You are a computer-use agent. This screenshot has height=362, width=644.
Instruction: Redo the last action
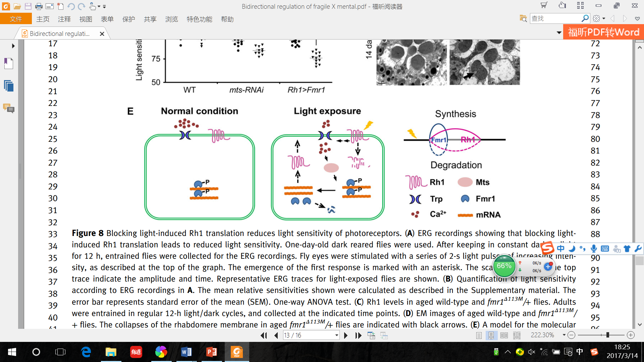82,6
